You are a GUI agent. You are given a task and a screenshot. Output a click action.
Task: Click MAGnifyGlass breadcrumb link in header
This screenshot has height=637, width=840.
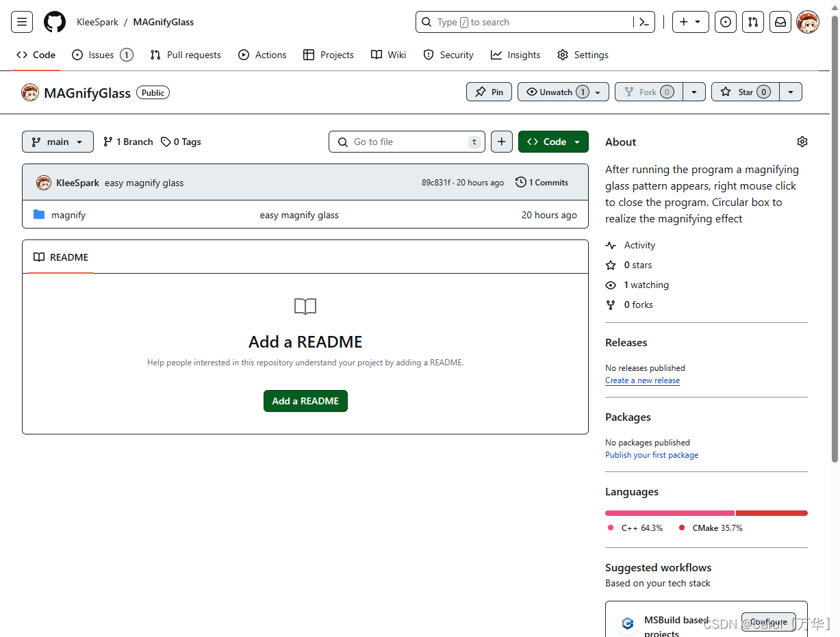[x=164, y=22]
